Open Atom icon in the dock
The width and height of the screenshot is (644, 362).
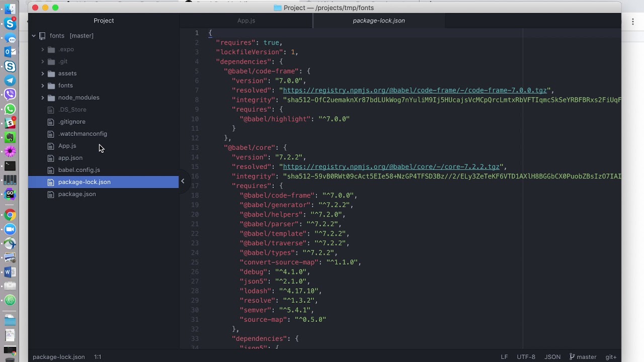10,300
